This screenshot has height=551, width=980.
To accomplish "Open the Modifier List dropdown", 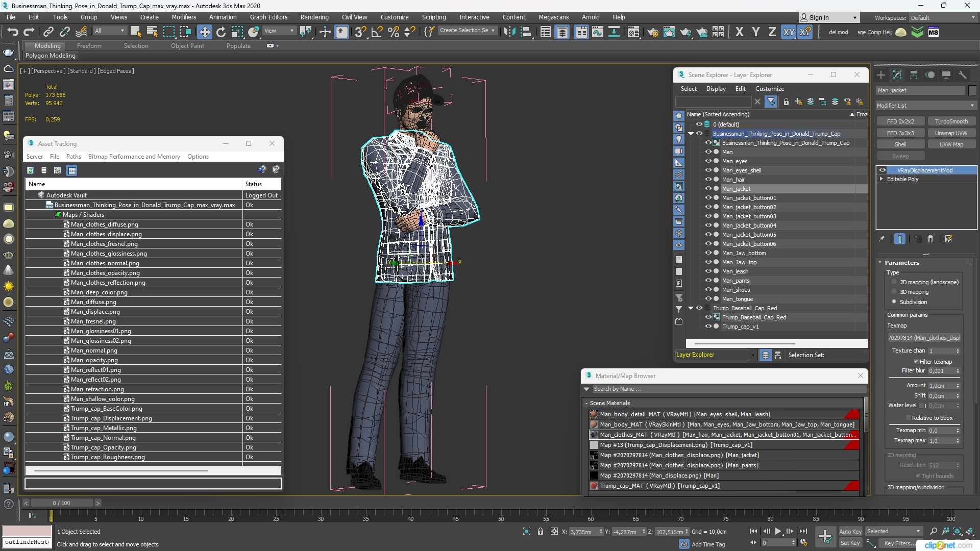I will (x=925, y=106).
